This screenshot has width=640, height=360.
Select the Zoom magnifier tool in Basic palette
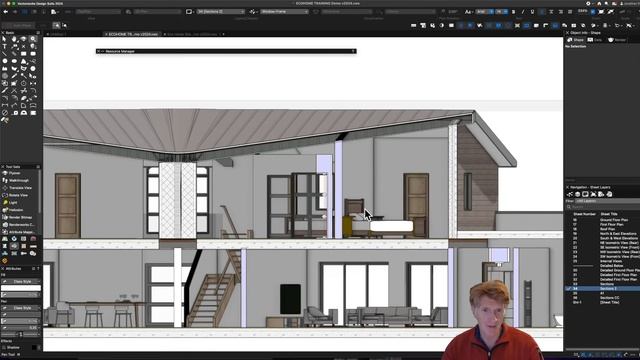(x=33, y=39)
